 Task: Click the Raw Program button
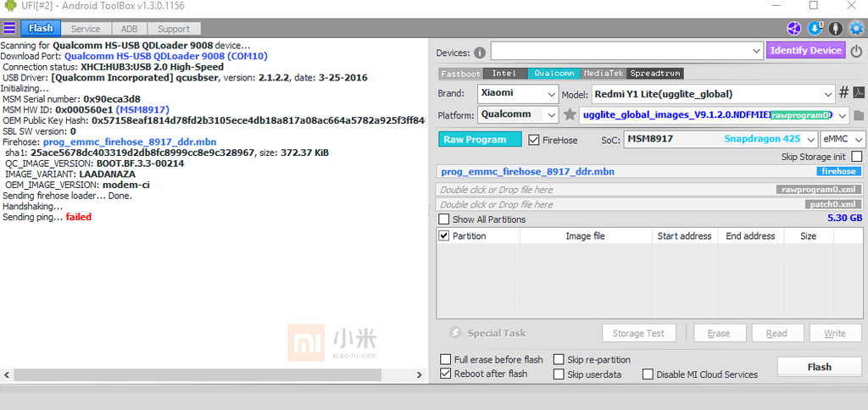(x=480, y=140)
